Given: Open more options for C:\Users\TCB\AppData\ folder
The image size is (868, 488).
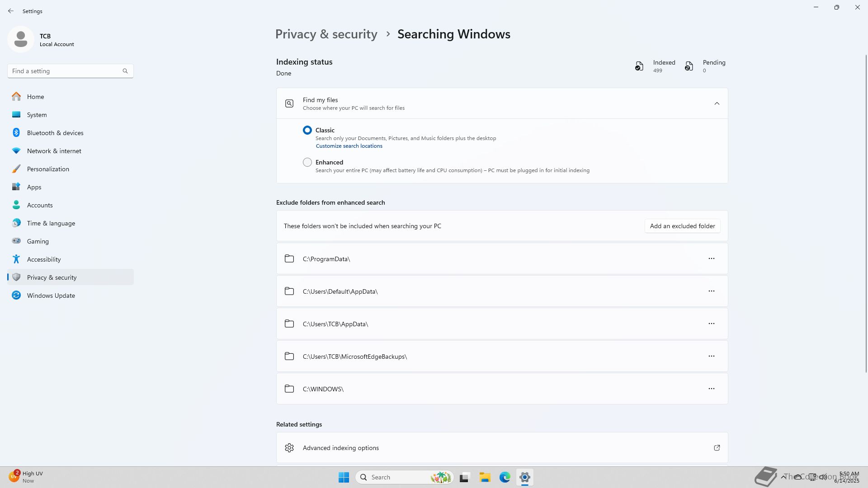Looking at the screenshot, I should point(711,324).
